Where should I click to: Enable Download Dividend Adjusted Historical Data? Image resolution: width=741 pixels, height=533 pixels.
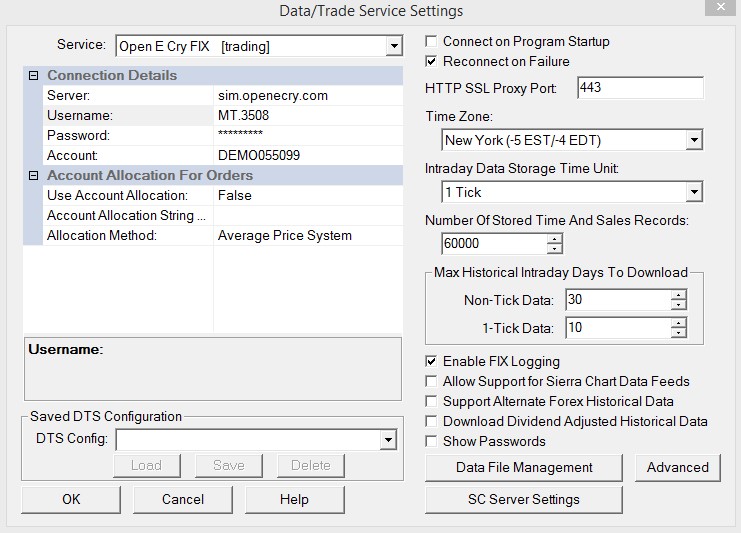point(432,422)
